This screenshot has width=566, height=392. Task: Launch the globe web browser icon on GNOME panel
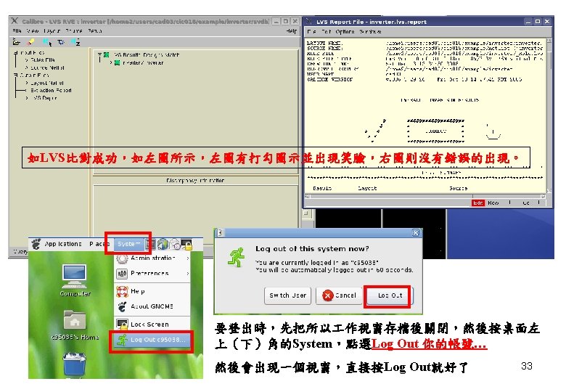point(163,245)
